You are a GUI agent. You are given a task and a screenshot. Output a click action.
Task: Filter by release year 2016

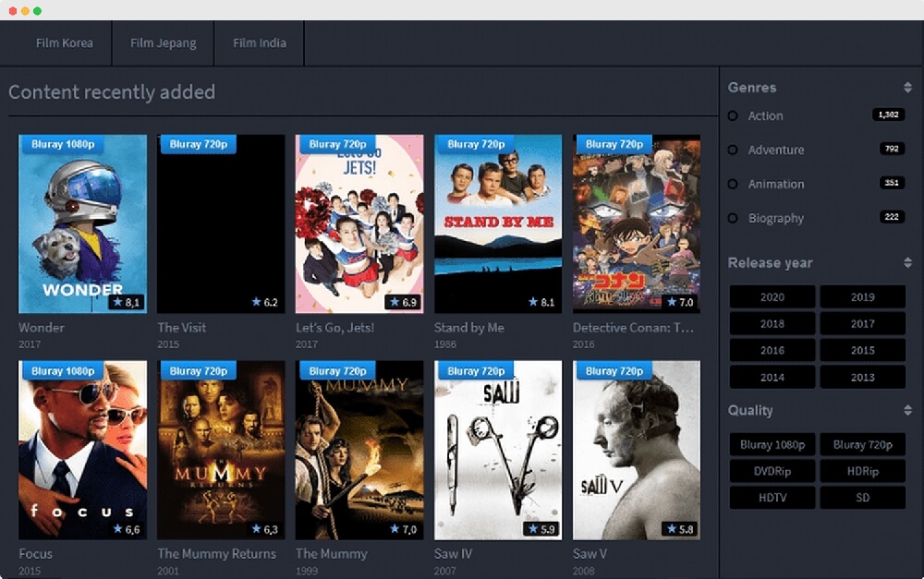tap(772, 351)
